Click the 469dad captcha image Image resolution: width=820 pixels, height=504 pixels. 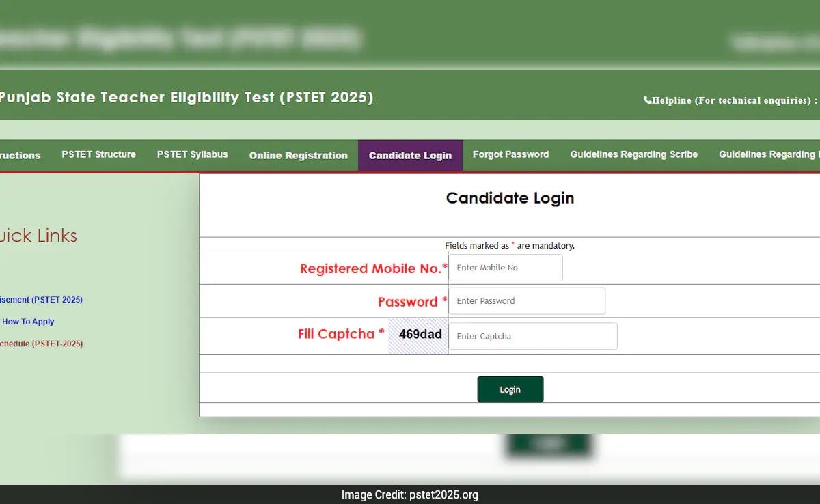(x=419, y=335)
